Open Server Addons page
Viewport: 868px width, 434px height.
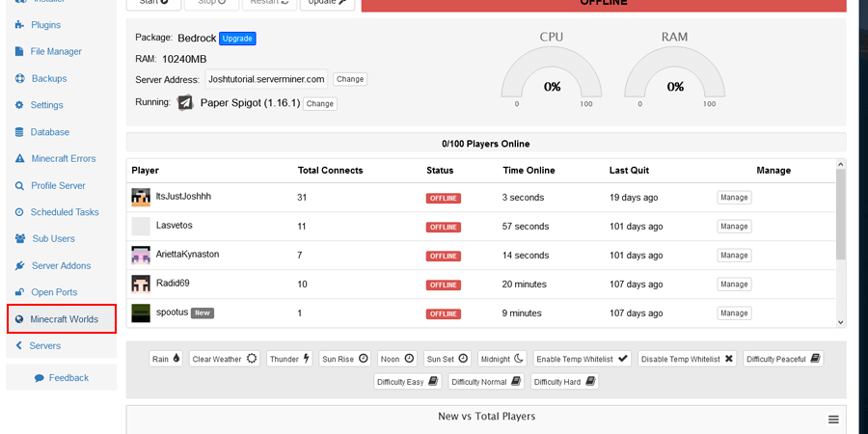tap(62, 266)
